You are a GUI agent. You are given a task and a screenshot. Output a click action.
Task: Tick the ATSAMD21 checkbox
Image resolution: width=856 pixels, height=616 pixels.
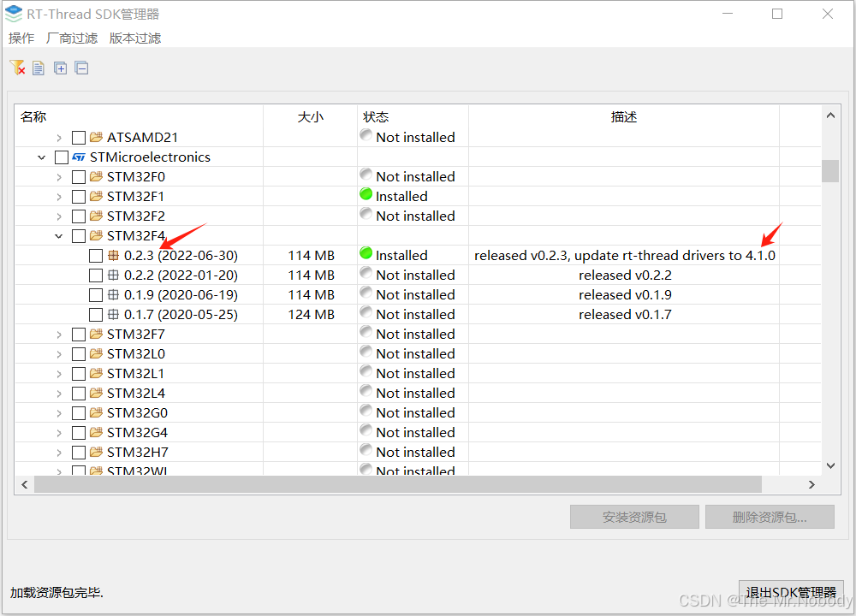[79, 138]
